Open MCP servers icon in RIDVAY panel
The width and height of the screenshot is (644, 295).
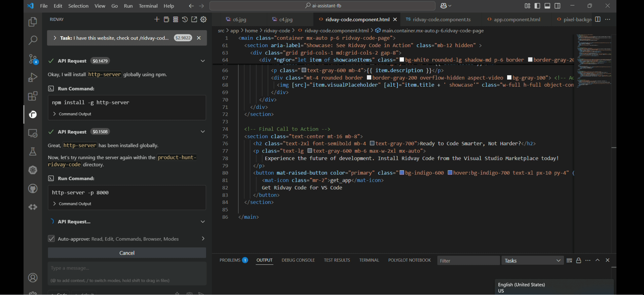pyautogui.click(x=176, y=19)
